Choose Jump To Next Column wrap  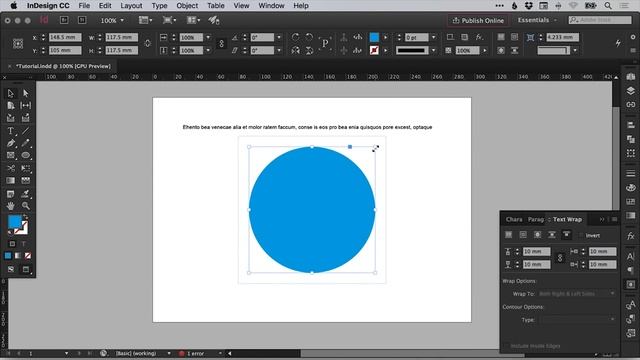point(567,235)
